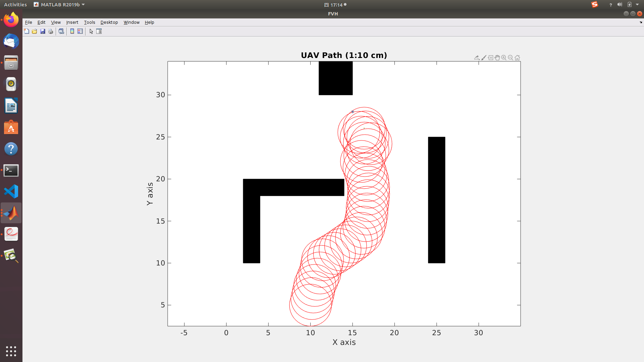Toggle Edit Plot arrow cursor tool
This screenshot has width=644, height=362.
(x=91, y=31)
